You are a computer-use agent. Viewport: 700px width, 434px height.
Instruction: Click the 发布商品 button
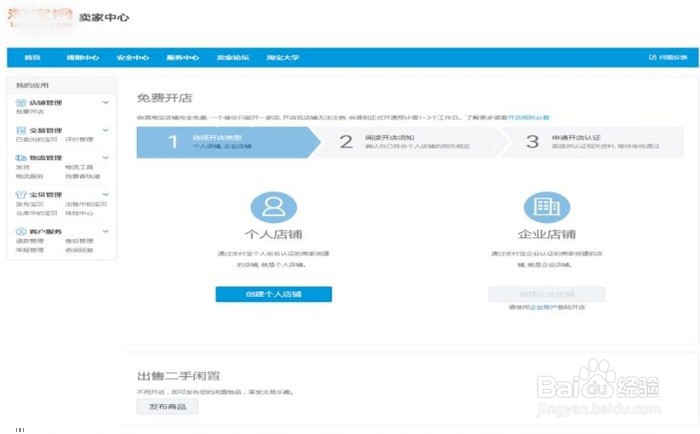coord(167,407)
